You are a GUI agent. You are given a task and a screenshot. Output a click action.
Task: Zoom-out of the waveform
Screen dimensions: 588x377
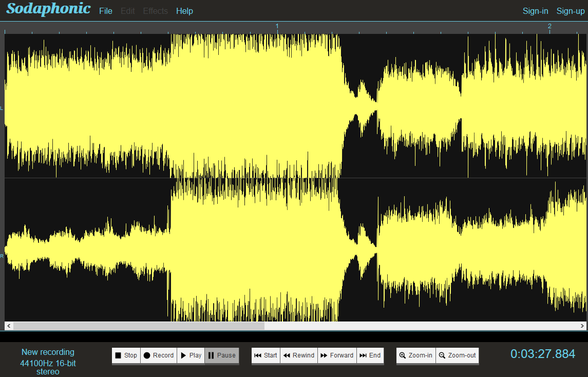point(457,355)
